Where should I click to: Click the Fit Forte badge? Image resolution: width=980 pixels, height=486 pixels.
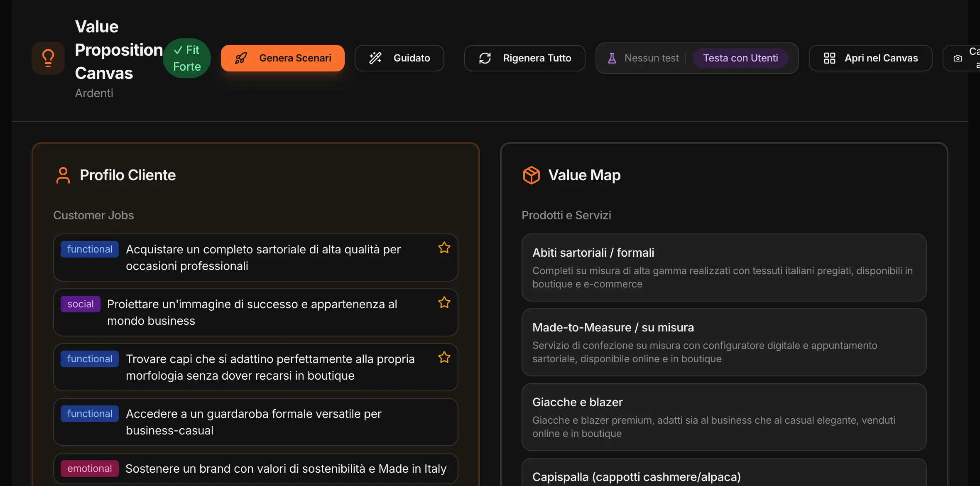[x=187, y=58]
